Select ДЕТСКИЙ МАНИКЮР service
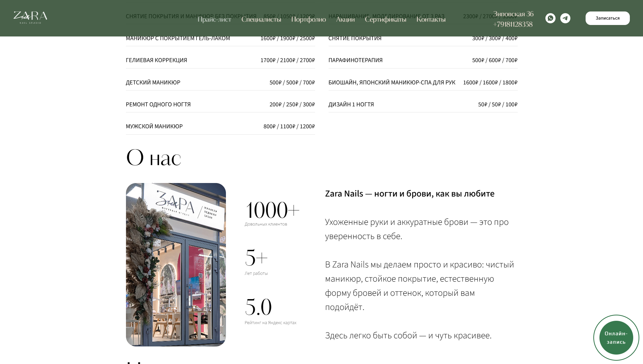Screen dimensions: 643x364 pos(220,82)
